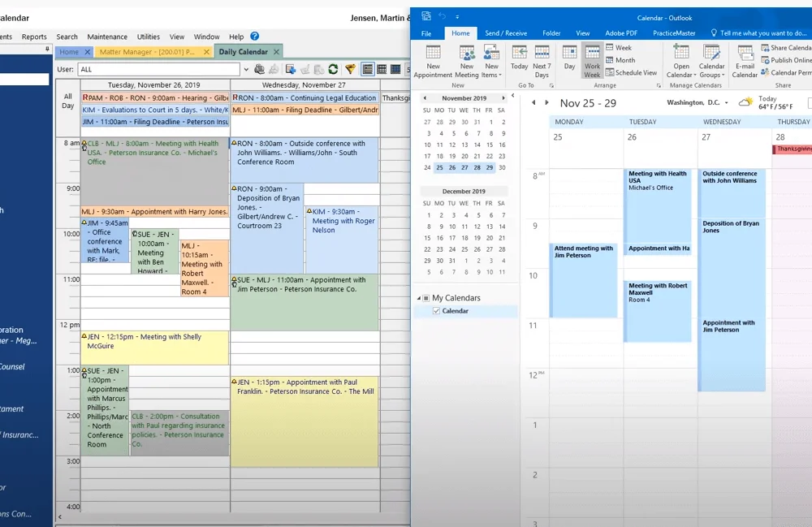The height and width of the screenshot is (527, 812).
Task: Click the lightbulb Tell me what you want box
Action: pyautogui.click(x=758, y=33)
